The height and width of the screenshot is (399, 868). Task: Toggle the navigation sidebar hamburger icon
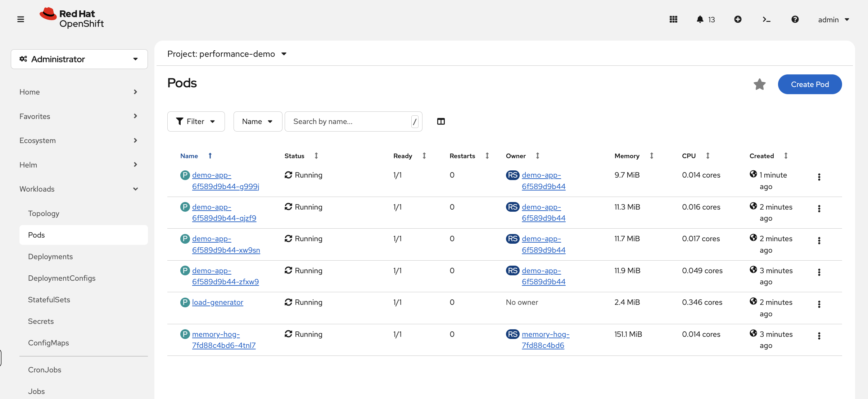coord(21,19)
